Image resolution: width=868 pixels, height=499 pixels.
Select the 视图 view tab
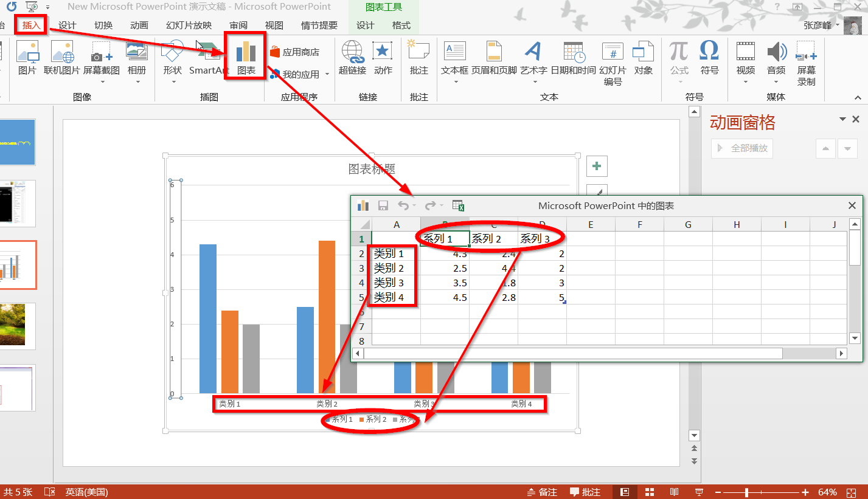(274, 26)
